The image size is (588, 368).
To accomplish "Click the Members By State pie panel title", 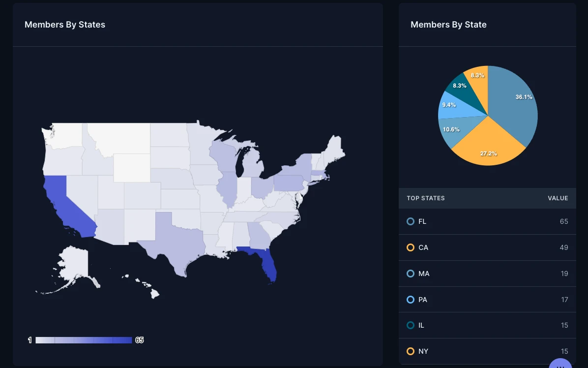I will click(448, 24).
